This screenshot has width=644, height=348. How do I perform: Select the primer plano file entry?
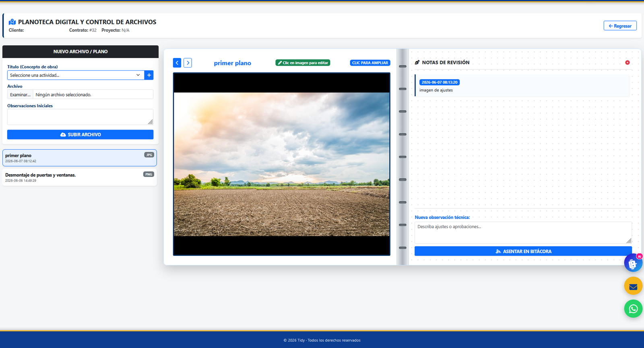[80, 158]
